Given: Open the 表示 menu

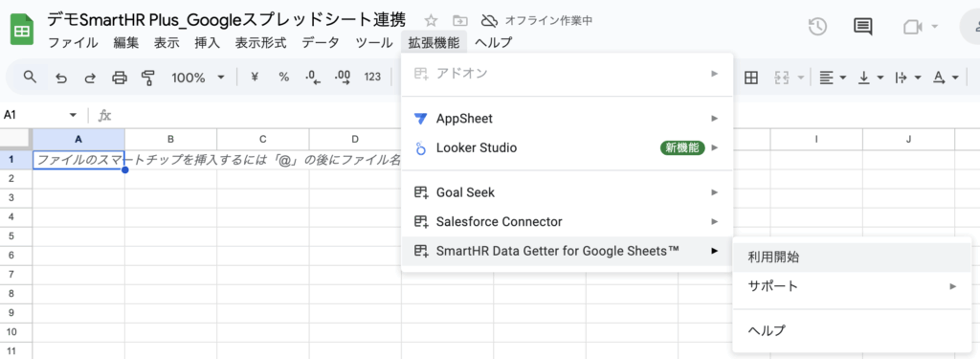Looking at the screenshot, I should click(167, 42).
